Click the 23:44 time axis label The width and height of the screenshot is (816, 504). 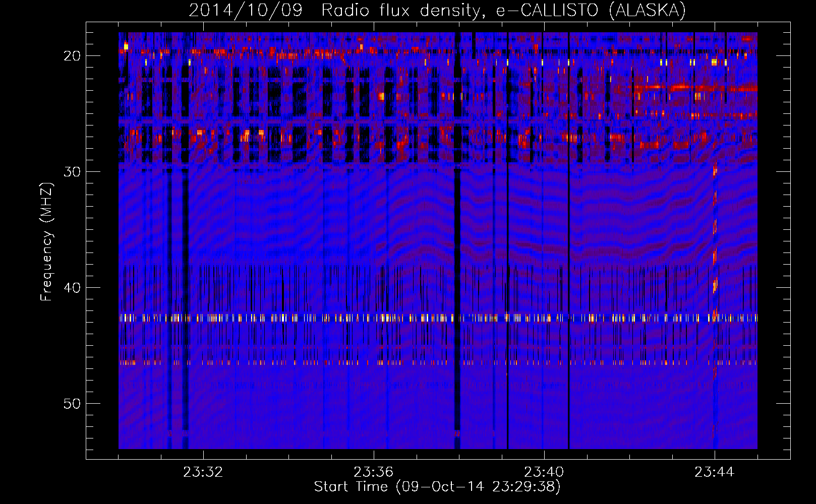click(714, 472)
